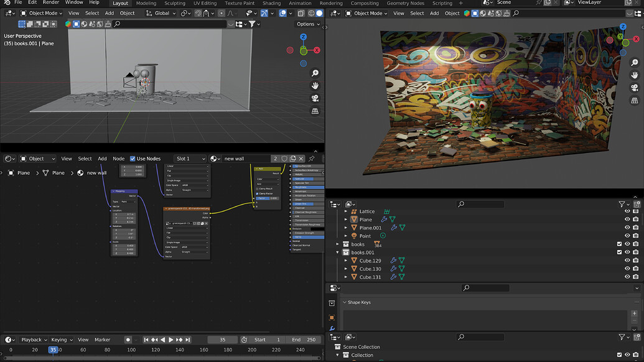Open Modifier wrench properties tab
The image size is (644, 362).
tap(332, 328)
